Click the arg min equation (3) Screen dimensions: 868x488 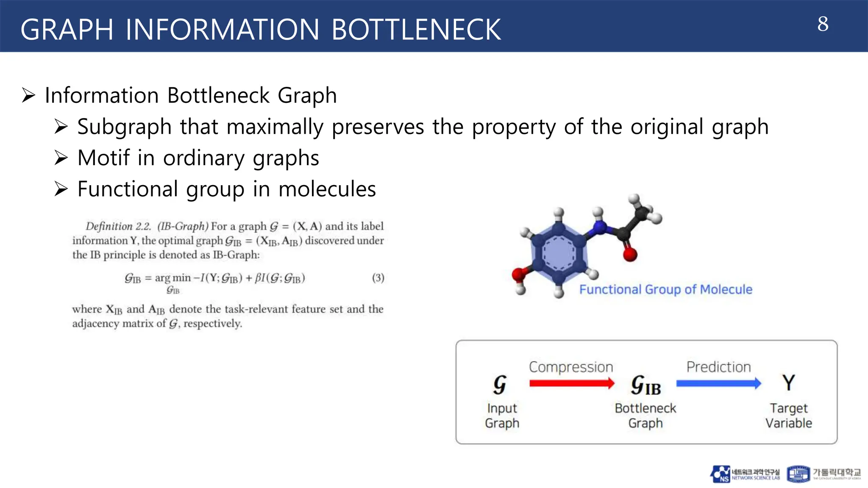pos(254,283)
